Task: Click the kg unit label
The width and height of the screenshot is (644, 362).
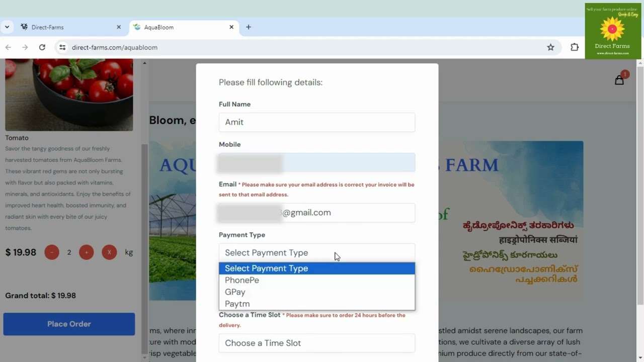Action: tap(129, 252)
